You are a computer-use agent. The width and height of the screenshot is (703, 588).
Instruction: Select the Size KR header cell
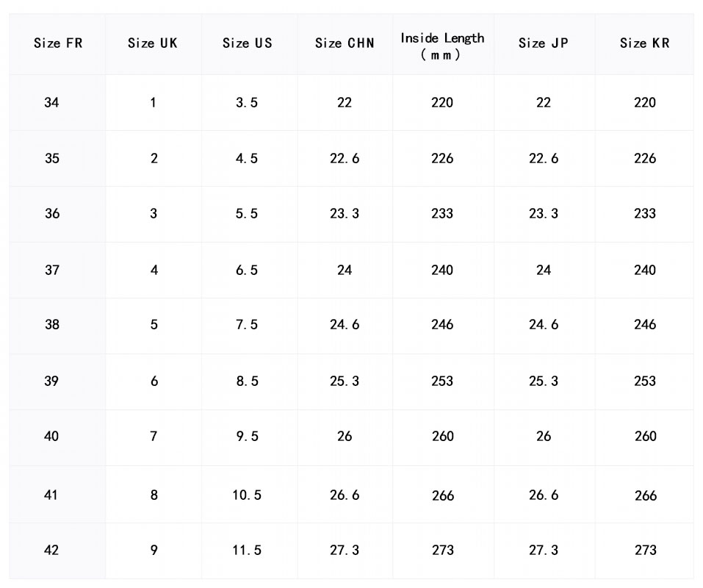click(644, 43)
